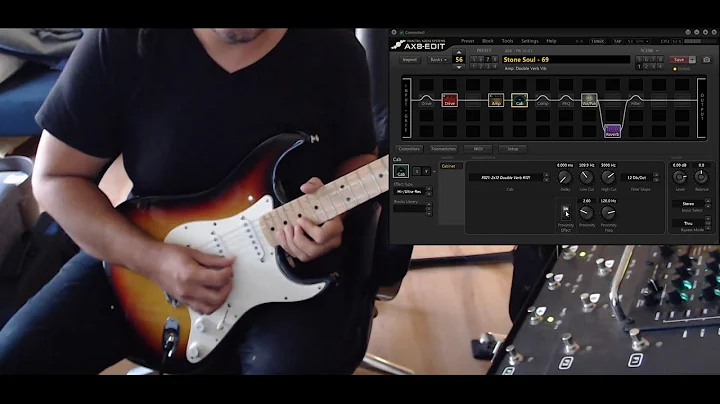Viewport: 720px width, 404px height.
Task: Click the Stone Soul - 69 preset name field
Action: [566, 60]
